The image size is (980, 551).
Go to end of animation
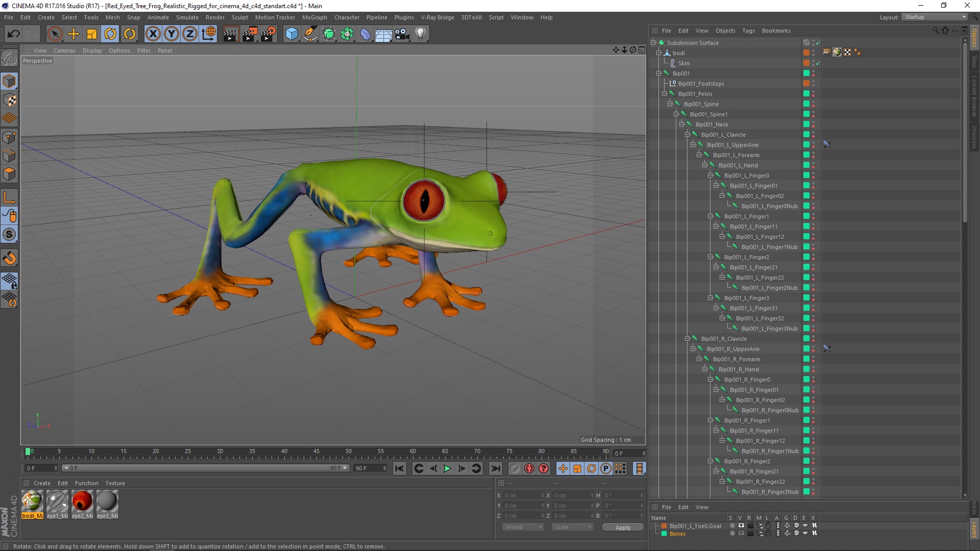tap(495, 468)
